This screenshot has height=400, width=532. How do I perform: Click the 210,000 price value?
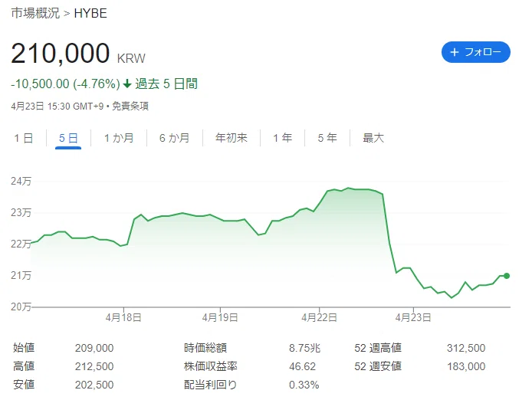(61, 54)
